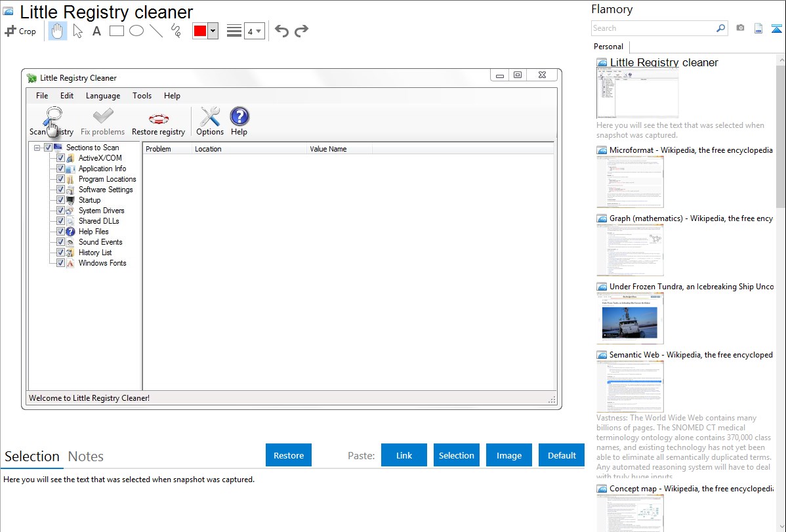
Task: Switch to the Notes tab
Action: point(85,457)
